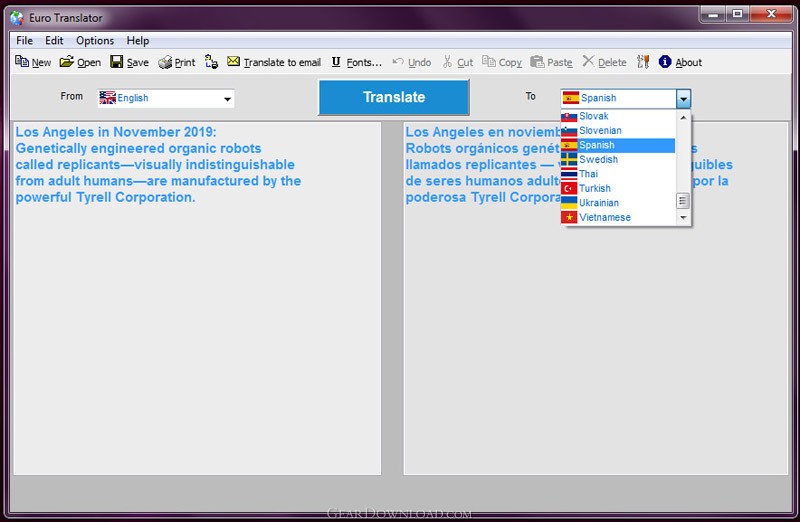Click the source line "powerful Tyrell Corporation."
800x522 pixels.
click(106, 197)
